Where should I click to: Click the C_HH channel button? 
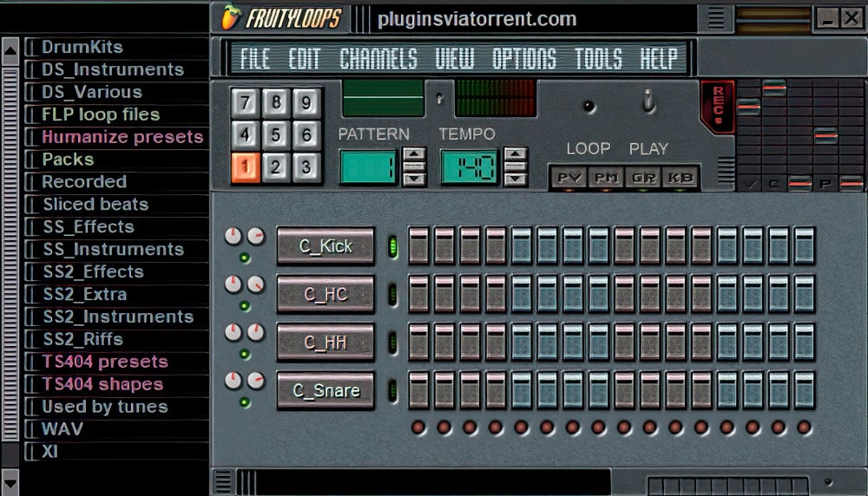pos(325,343)
